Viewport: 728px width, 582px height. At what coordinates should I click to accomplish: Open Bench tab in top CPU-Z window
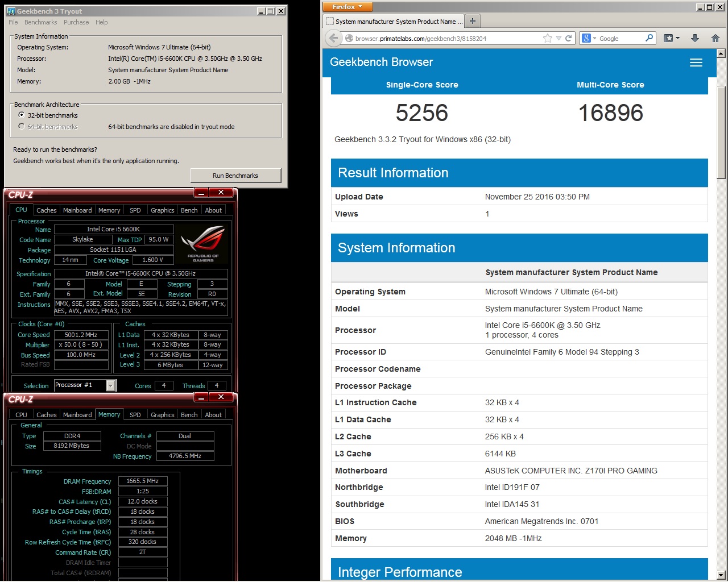[189, 210]
